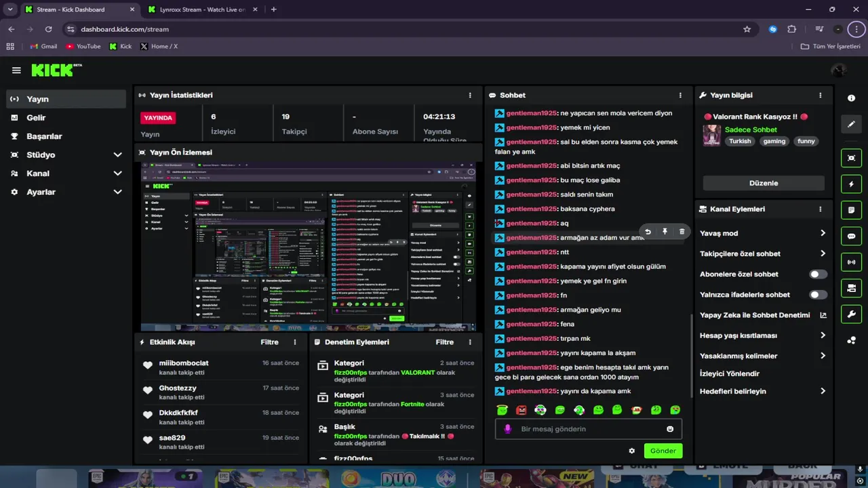Open chat settings gear next to Gönder

632,451
